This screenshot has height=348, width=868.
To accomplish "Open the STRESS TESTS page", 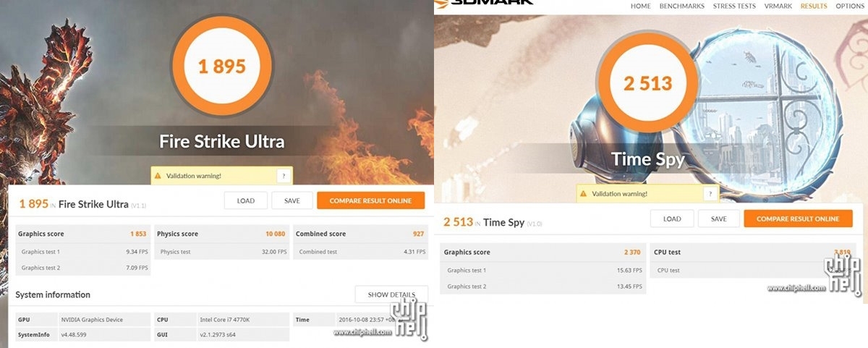I will [x=734, y=6].
